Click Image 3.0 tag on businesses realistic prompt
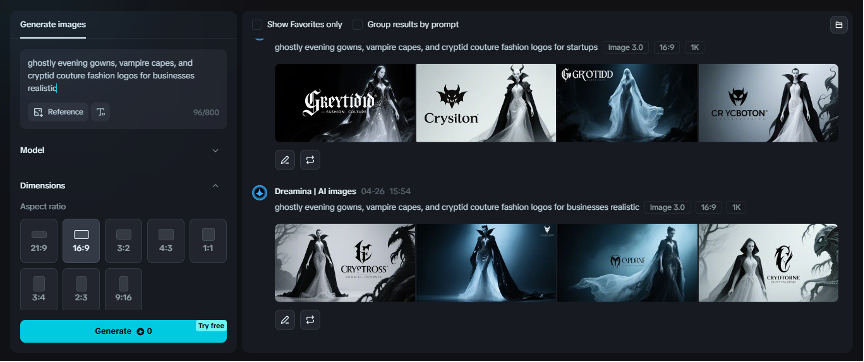 tap(667, 207)
